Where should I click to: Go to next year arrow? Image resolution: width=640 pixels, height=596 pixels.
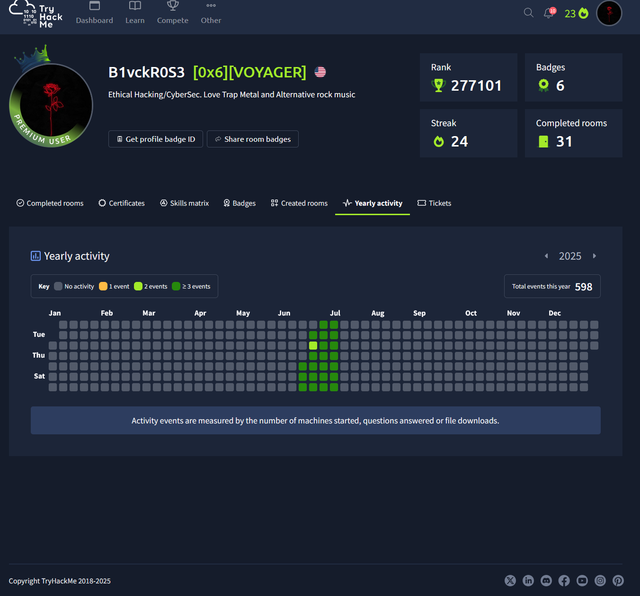point(594,256)
